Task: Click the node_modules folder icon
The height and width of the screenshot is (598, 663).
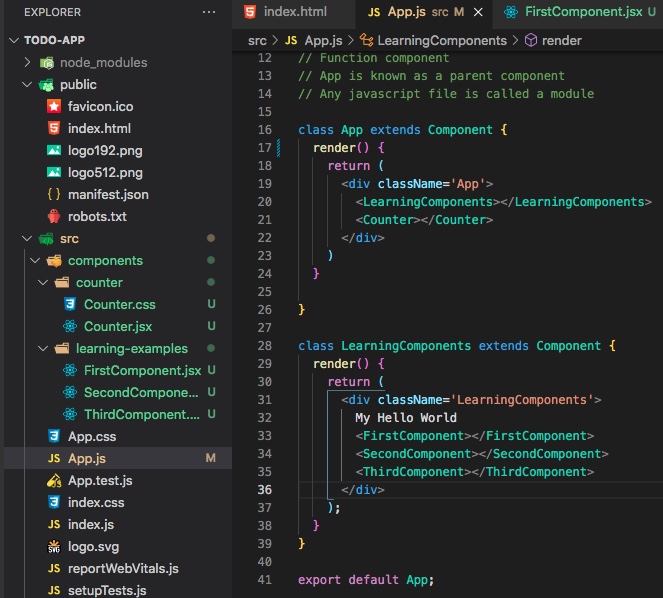Action: (47, 63)
